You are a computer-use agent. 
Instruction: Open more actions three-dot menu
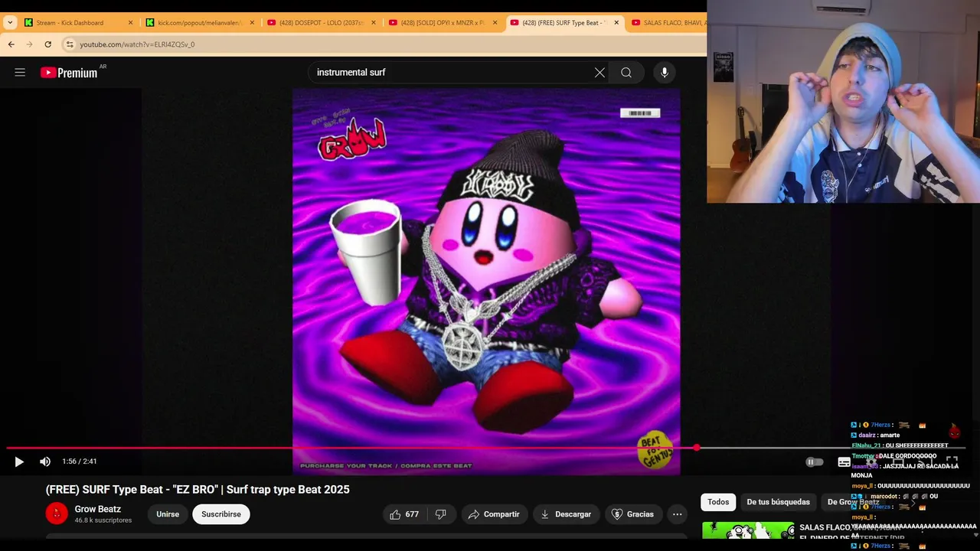pos(677,514)
